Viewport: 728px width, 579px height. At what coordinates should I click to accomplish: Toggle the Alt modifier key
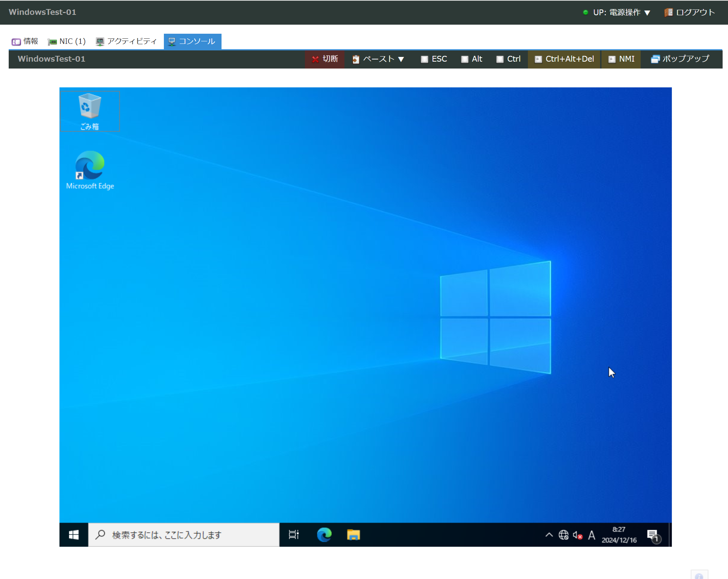472,59
